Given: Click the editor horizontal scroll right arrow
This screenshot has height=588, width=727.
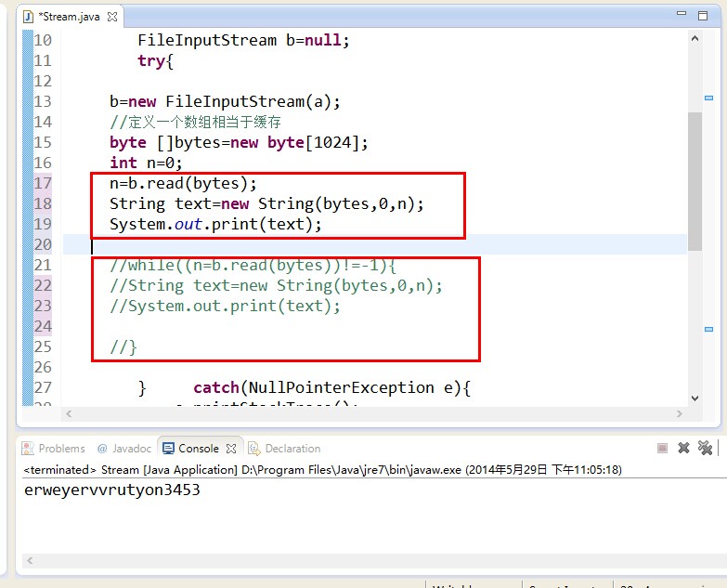Looking at the screenshot, I should [x=680, y=413].
